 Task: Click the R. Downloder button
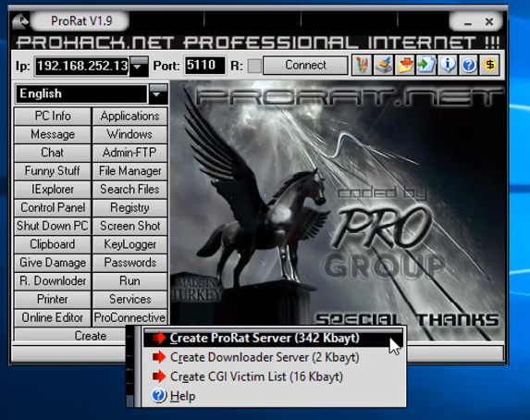[x=53, y=280]
